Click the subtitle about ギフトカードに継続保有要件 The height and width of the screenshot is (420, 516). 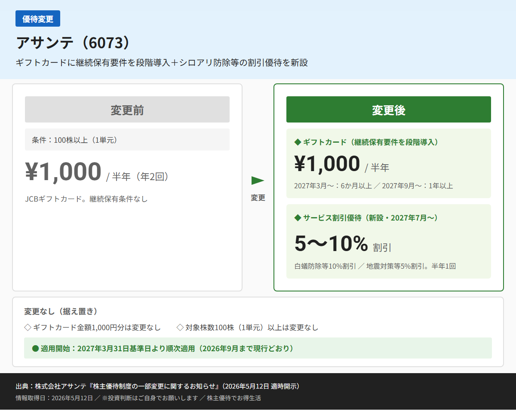pyautogui.click(x=162, y=63)
